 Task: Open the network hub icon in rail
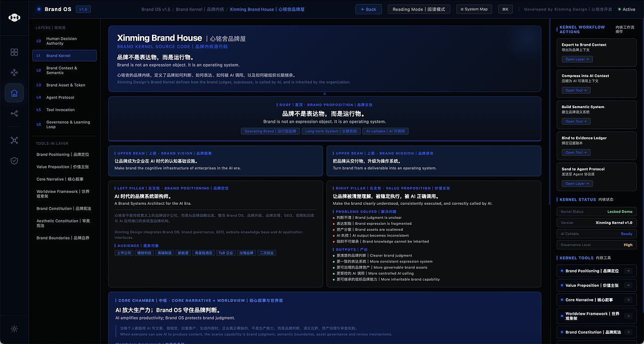pyautogui.click(x=14, y=140)
